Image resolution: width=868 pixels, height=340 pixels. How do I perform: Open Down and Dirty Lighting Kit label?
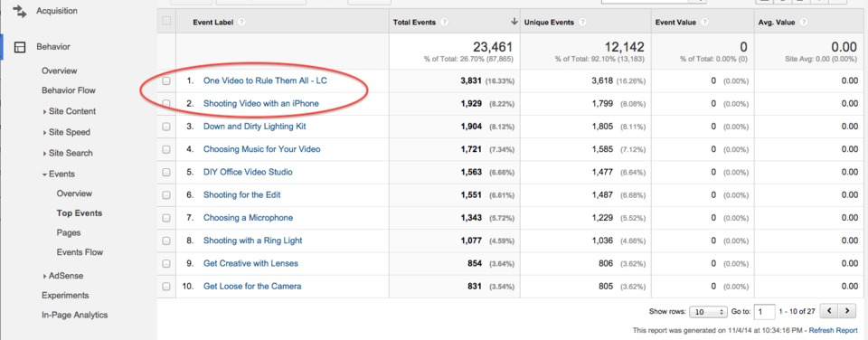click(x=255, y=127)
